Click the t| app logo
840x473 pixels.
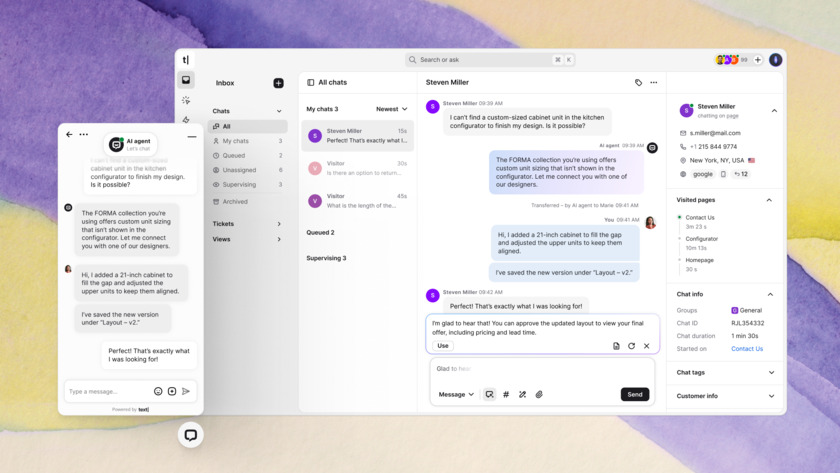(x=186, y=60)
